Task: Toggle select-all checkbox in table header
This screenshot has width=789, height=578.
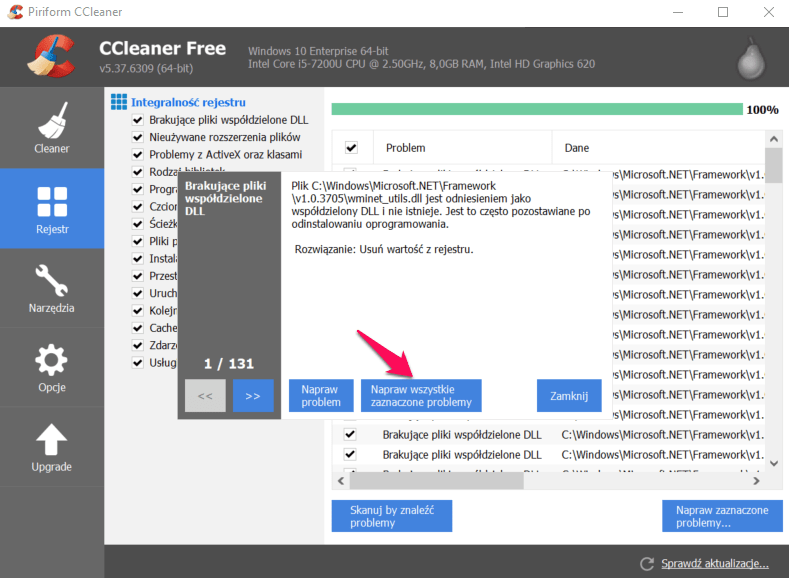Action: [x=351, y=147]
